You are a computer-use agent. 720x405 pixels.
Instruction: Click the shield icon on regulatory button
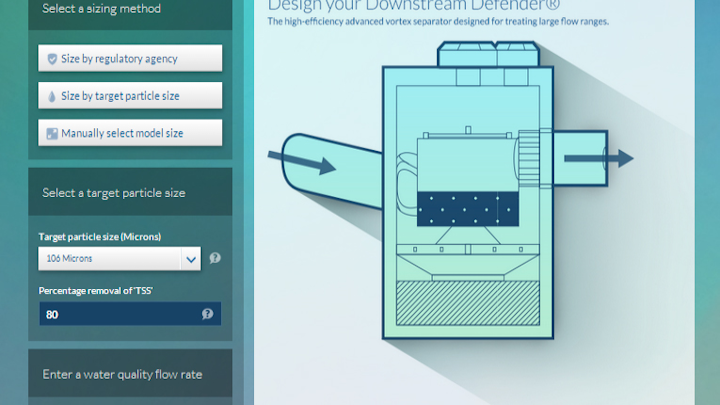(x=52, y=59)
